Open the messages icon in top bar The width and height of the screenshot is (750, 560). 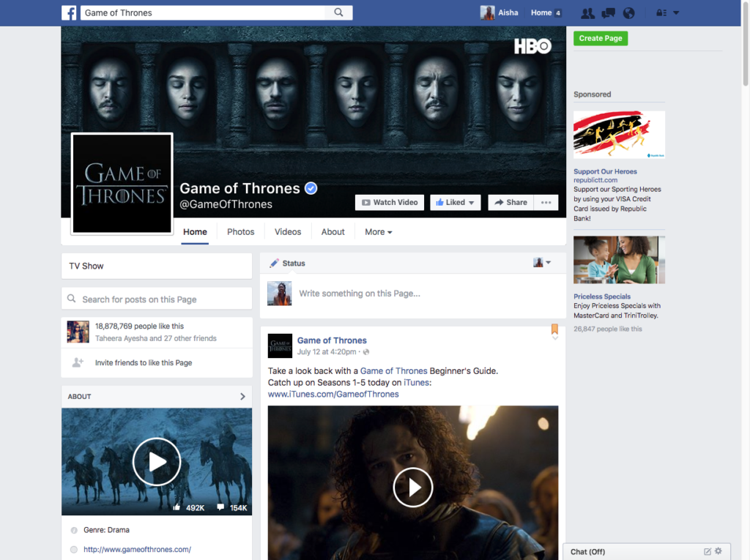pyautogui.click(x=608, y=13)
